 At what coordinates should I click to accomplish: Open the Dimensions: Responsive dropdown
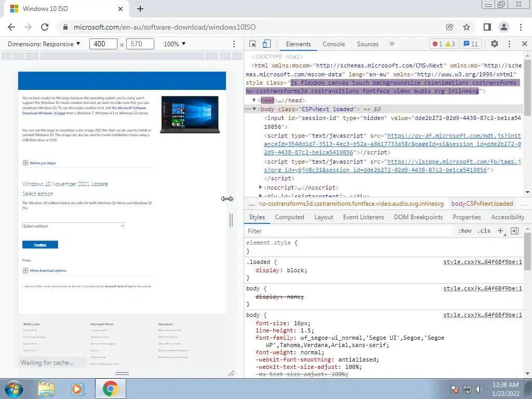point(44,44)
